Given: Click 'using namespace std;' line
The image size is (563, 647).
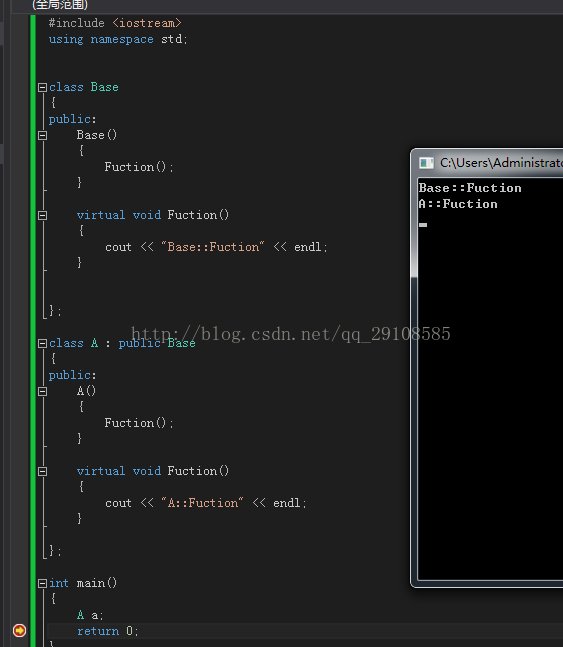Looking at the screenshot, I should click(118, 39).
